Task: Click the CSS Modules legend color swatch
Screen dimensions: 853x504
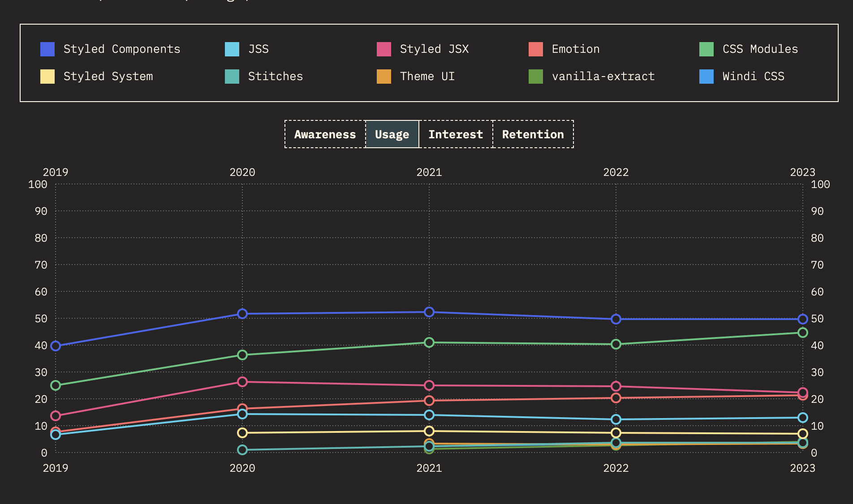Action: tap(707, 49)
